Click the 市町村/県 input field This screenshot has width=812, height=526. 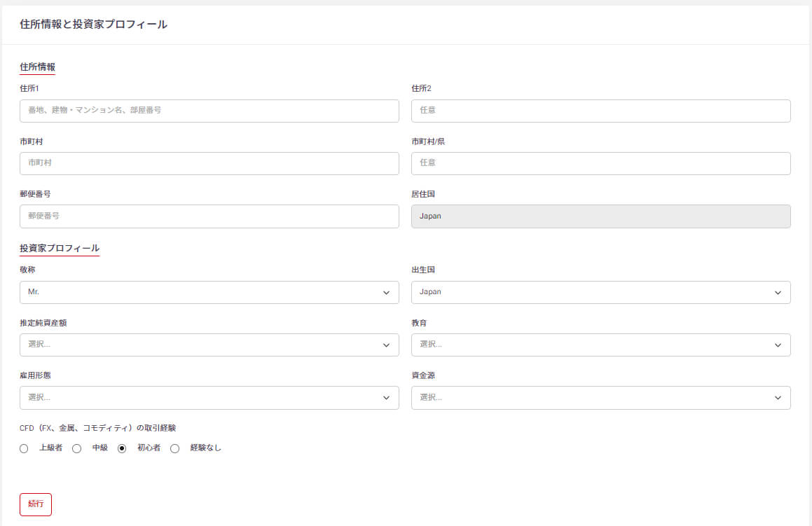click(x=600, y=163)
